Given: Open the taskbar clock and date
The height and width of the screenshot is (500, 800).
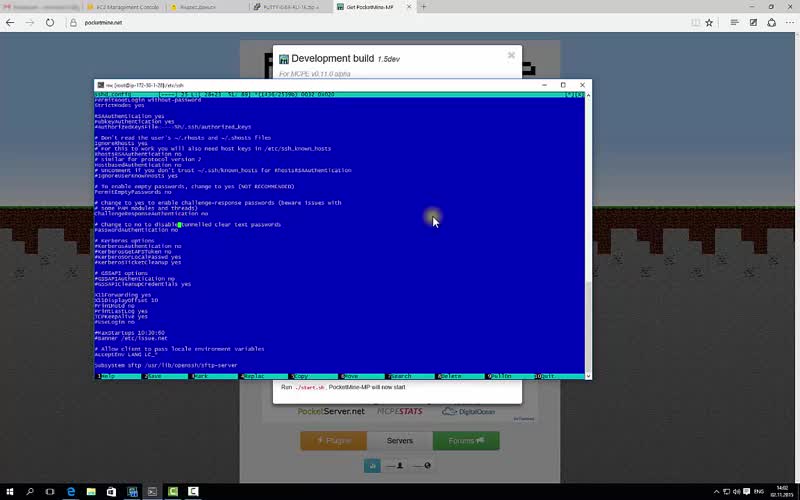Looking at the screenshot, I should (782, 492).
